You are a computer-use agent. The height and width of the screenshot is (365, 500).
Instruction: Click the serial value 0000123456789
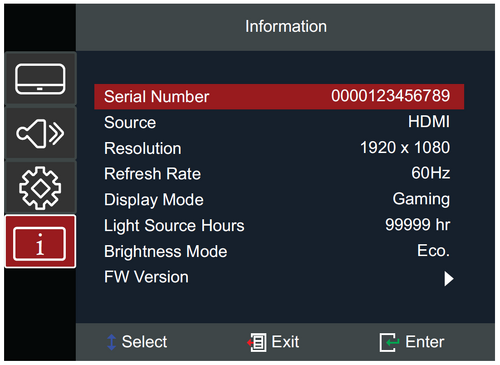390,96
